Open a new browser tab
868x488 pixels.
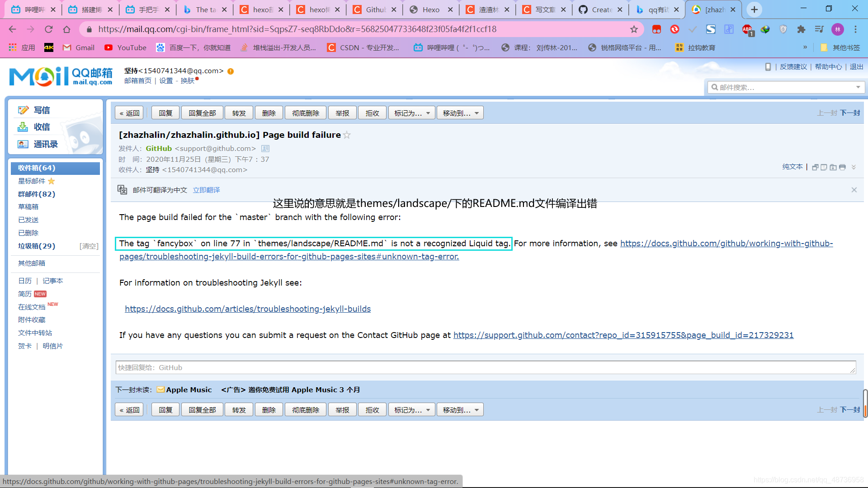(754, 9)
